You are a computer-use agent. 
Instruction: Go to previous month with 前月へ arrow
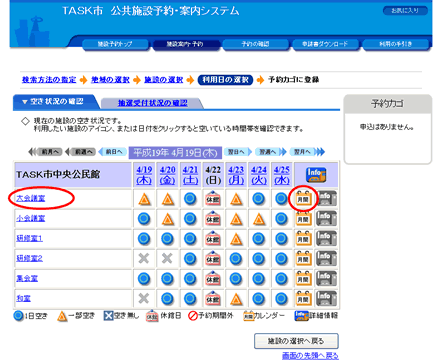click(46, 152)
